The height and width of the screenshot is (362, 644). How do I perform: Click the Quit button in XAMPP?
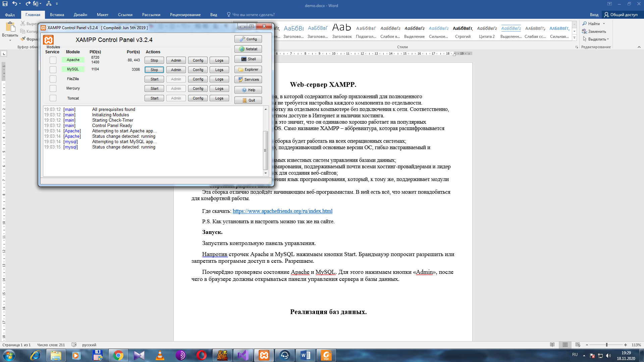click(248, 100)
